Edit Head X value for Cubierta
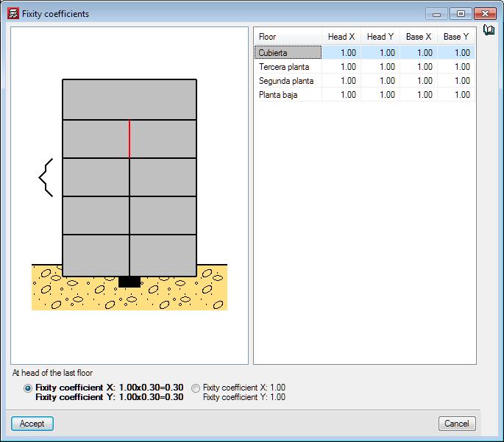504x442 pixels. click(x=341, y=53)
